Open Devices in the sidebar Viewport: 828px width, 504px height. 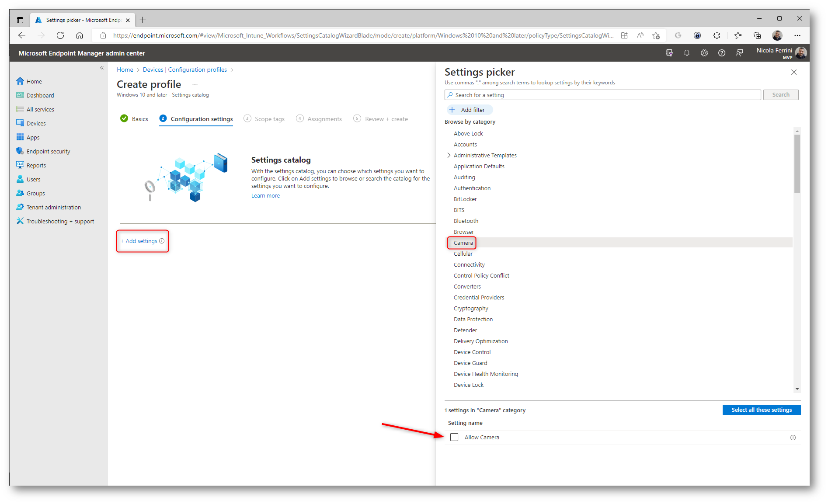(36, 123)
